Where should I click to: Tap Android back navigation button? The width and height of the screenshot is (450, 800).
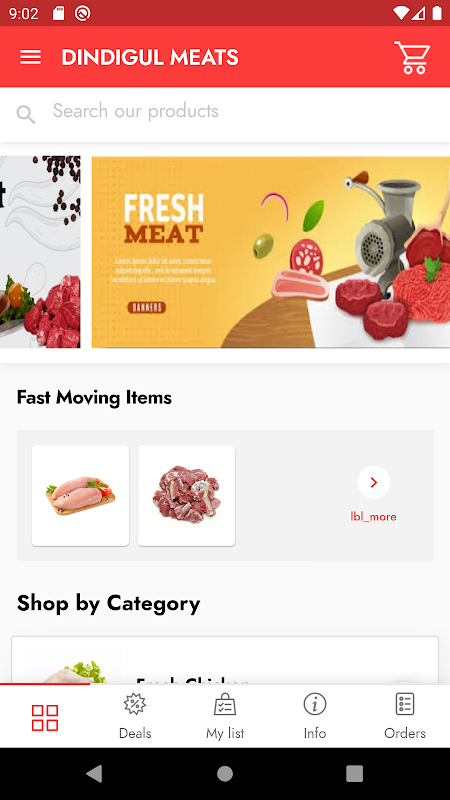(x=94, y=773)
